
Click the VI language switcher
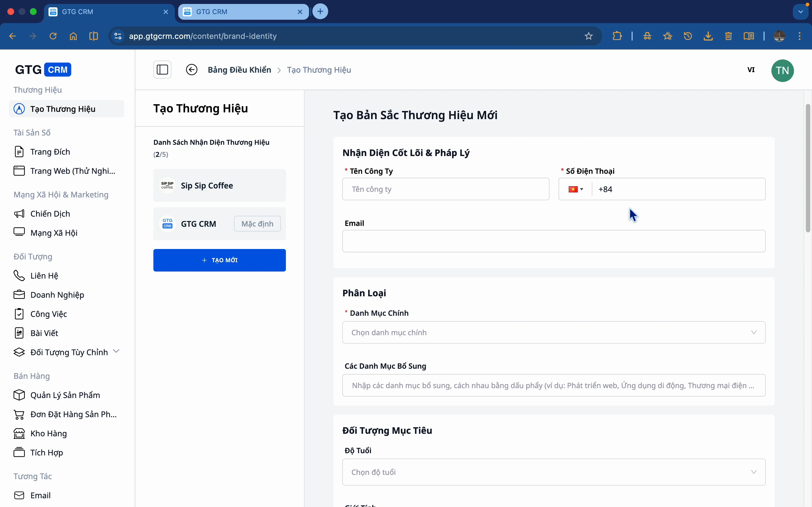[x=751, y=70]
